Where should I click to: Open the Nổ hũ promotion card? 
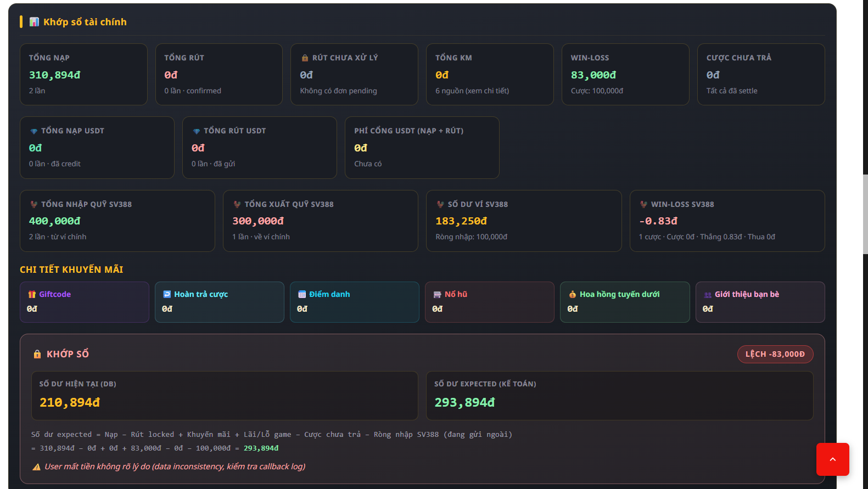pyautogui.click(x=490, y=302)
